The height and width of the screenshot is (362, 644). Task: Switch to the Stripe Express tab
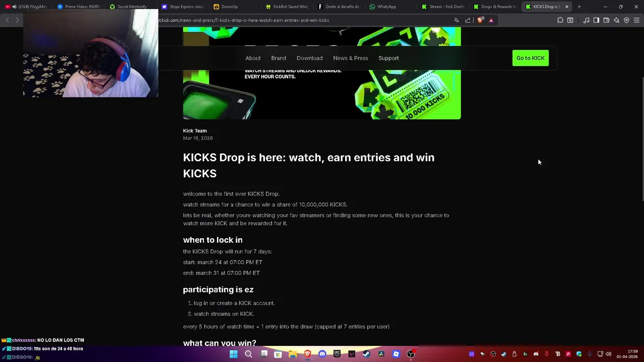pos(182,7)
